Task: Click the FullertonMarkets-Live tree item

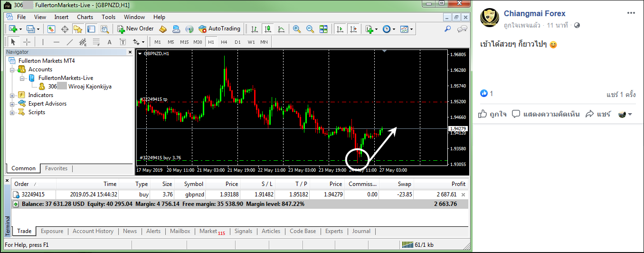Action: [x=66, y=78]
